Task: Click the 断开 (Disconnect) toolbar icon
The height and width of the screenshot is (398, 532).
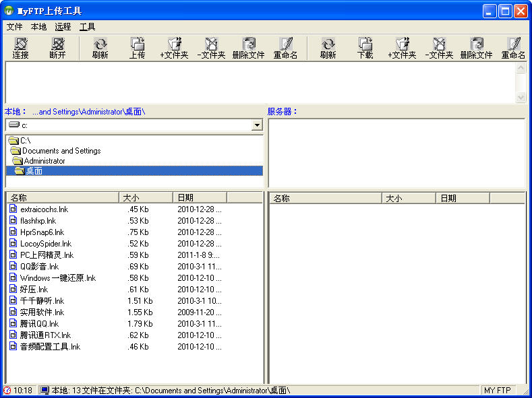Action: click(x=57, y=48)
